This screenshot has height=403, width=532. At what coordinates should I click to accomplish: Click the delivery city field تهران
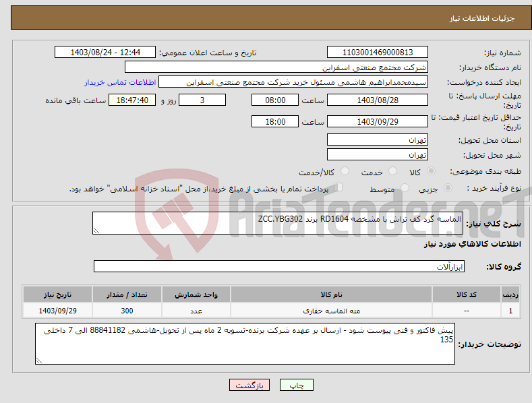378,155
